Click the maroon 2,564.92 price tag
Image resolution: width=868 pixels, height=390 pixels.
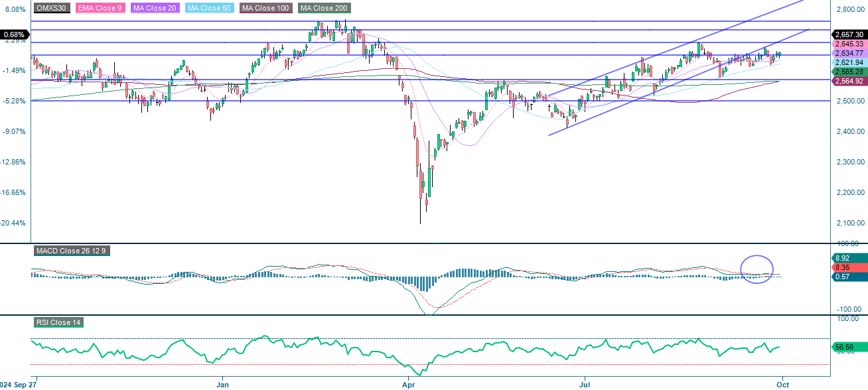coord(848,80)
